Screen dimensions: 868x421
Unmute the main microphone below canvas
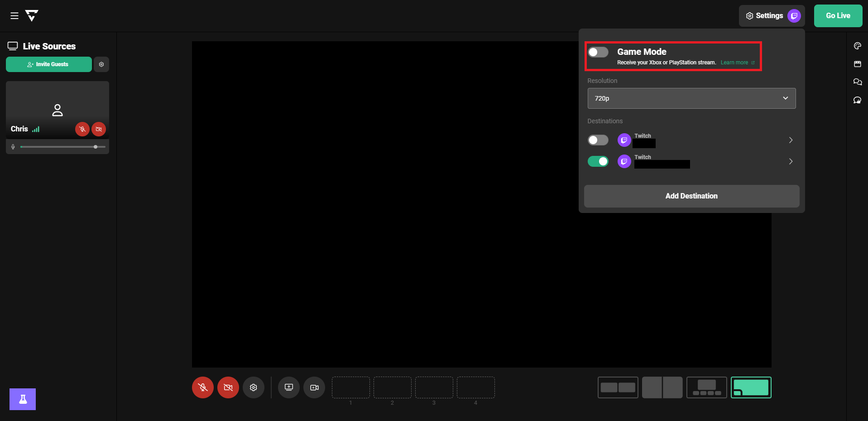tap(203, 387)
